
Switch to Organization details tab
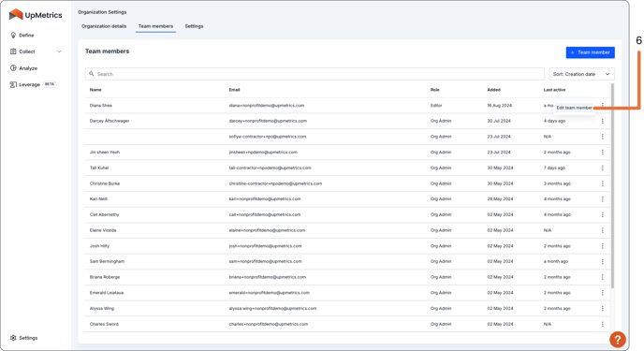(x=104, y=26)
